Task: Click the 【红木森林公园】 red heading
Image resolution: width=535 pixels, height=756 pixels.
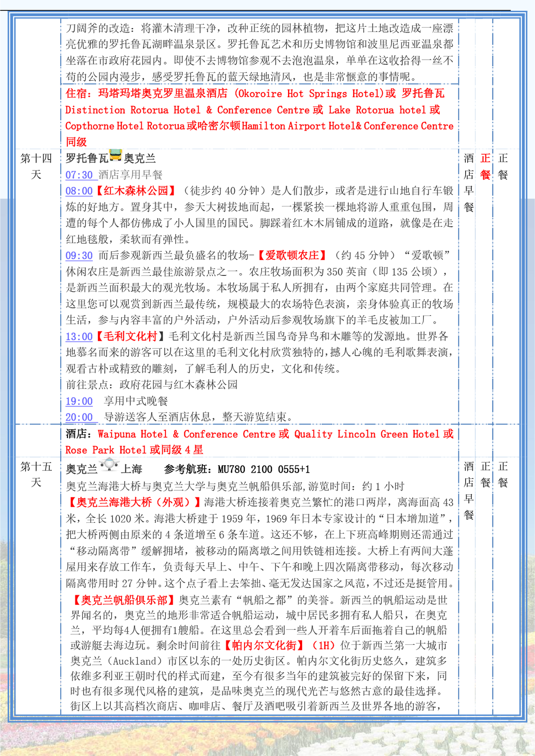Action: pyautogui.click(x=136, y=191)
